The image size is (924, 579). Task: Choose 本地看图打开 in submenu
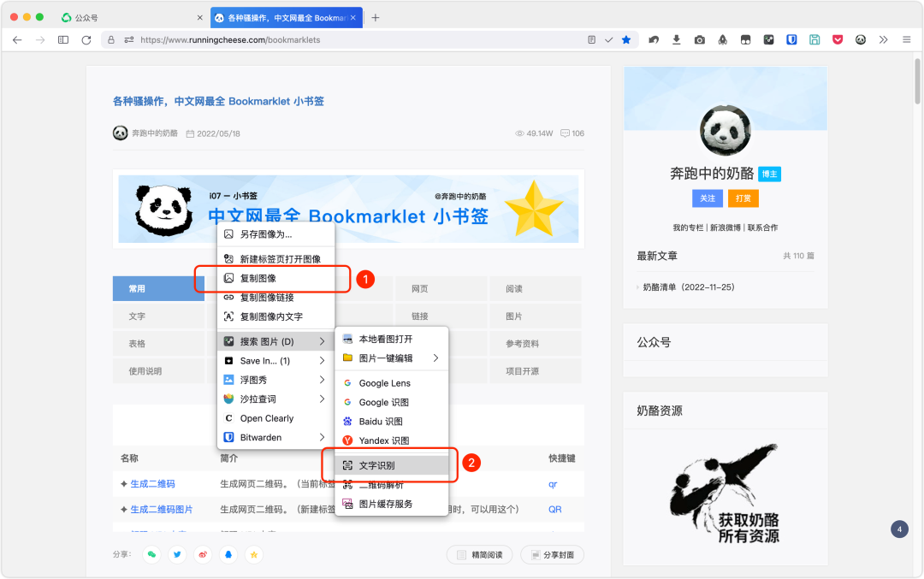tap(392, 340)
